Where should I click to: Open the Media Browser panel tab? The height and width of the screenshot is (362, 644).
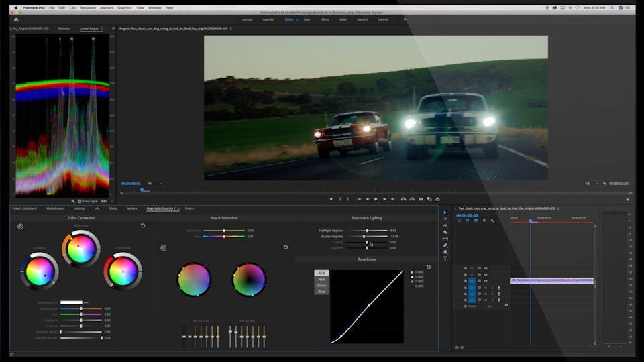56,208
